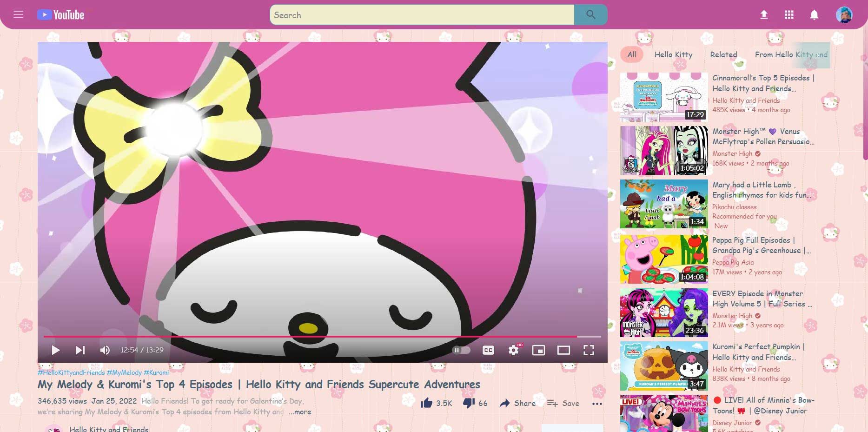This screenshot has width=868, height=432.
Task: Open the #HelloKittyandFriends hashtag
Action: click(x=71, y=372)
